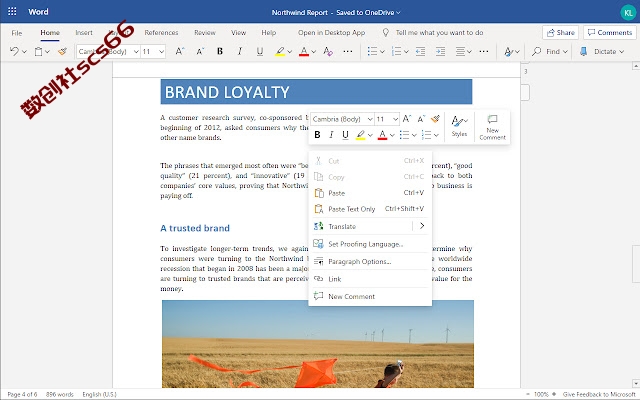Open Paragraph Options from context menu
The height and width of the screenshot is (400, 640).
click(x=370, y=261)
